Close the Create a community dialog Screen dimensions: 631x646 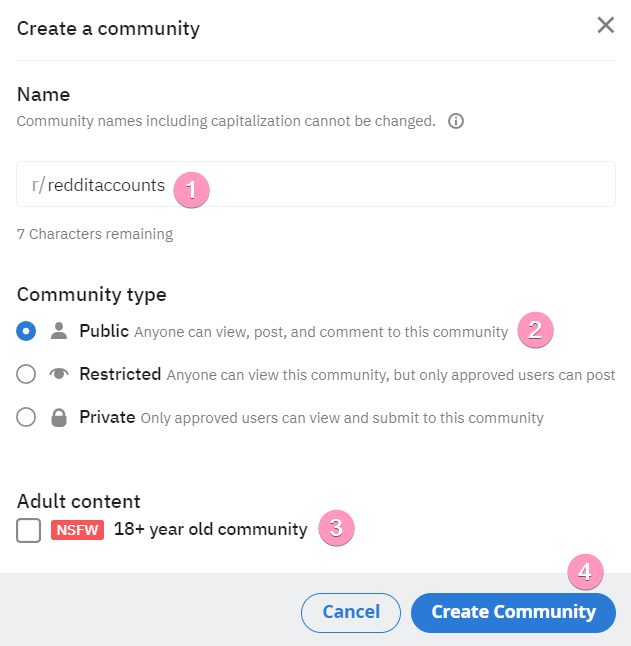605,26
